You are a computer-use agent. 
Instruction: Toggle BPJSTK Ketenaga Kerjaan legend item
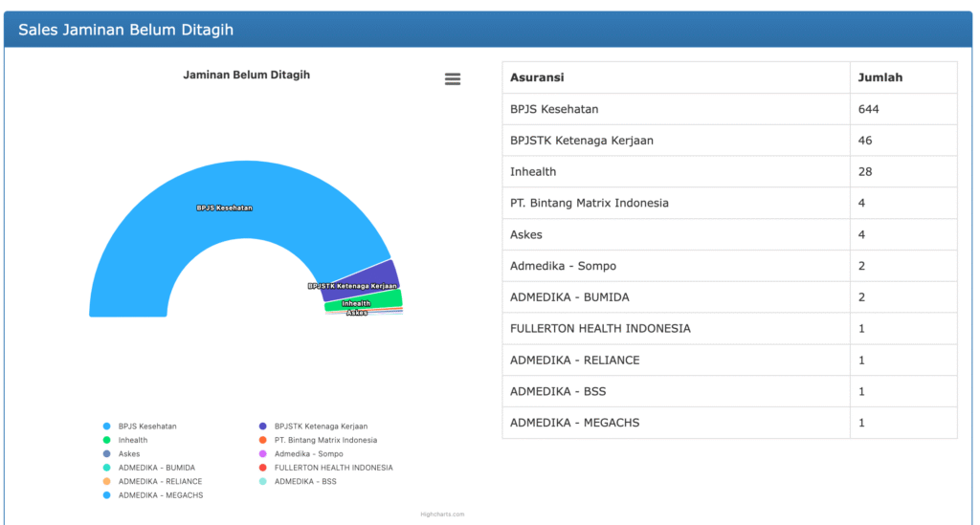tap(263, 427)
